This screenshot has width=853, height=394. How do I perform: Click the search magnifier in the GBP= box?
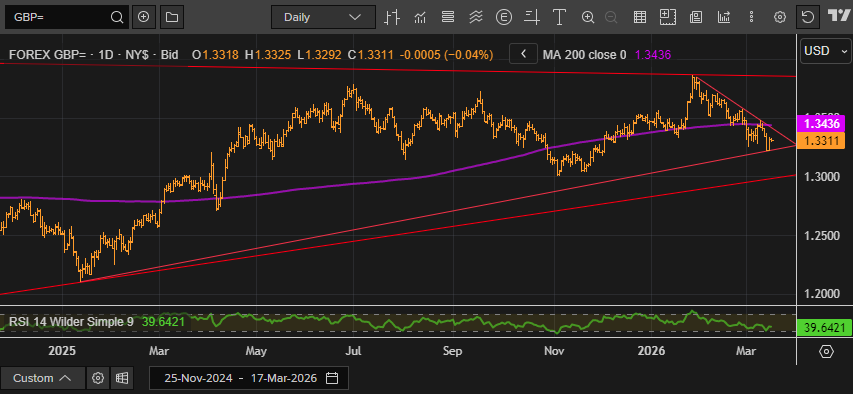coord(116,17)
